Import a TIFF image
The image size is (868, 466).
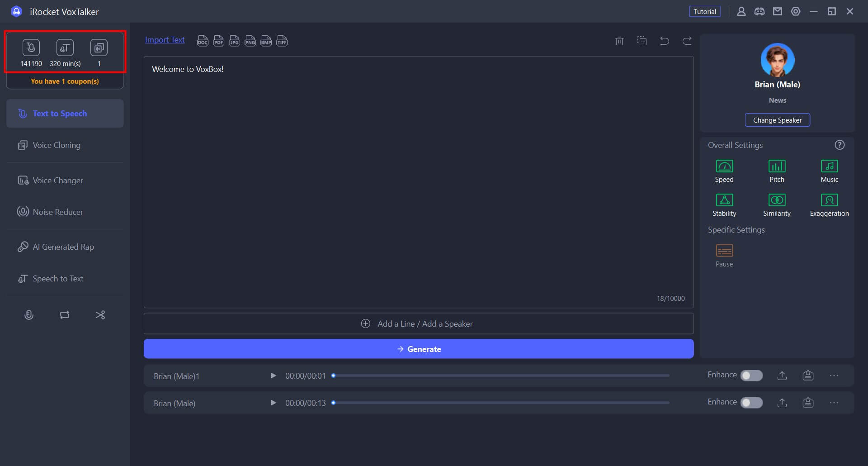pos(282,41)
